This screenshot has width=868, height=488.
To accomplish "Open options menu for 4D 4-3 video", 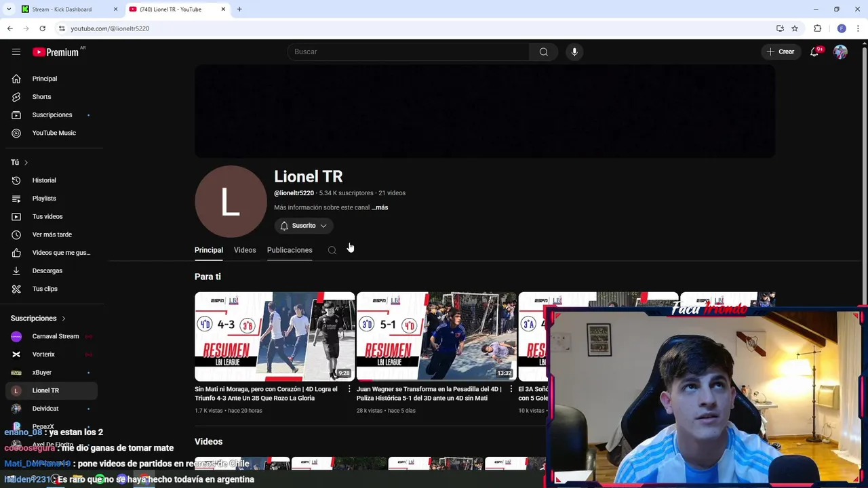I will 349,389.
